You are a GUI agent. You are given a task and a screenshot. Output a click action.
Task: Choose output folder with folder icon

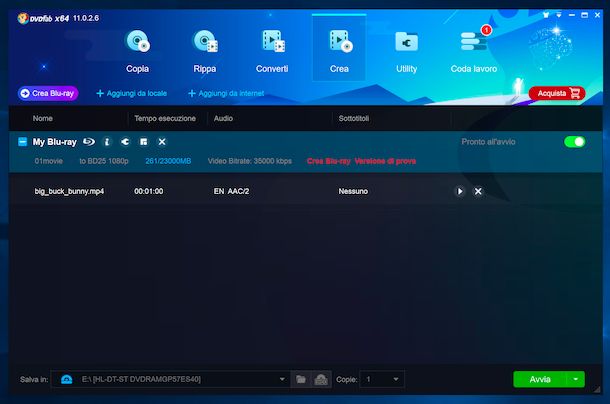pos(301,379)
